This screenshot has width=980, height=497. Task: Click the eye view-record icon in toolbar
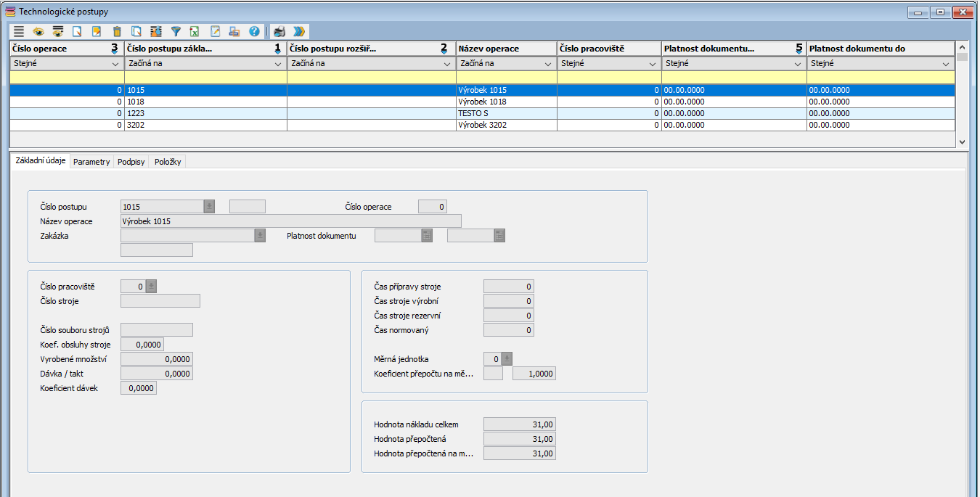pyautogui.click(x=38, y=31)
